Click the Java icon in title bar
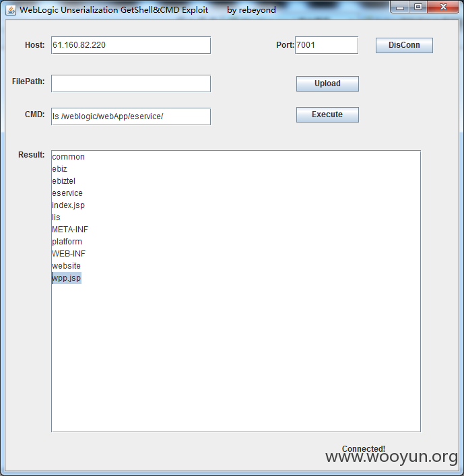 (x=11, y=10)
